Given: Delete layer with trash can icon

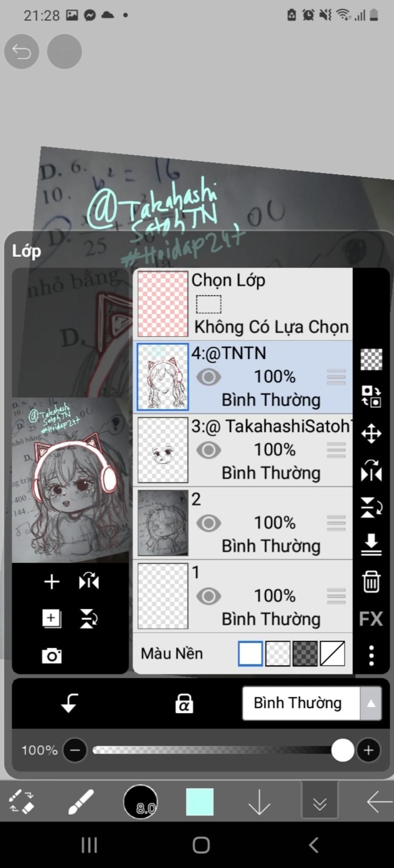Looking at the screenshot, I should [x=371, y=582].
